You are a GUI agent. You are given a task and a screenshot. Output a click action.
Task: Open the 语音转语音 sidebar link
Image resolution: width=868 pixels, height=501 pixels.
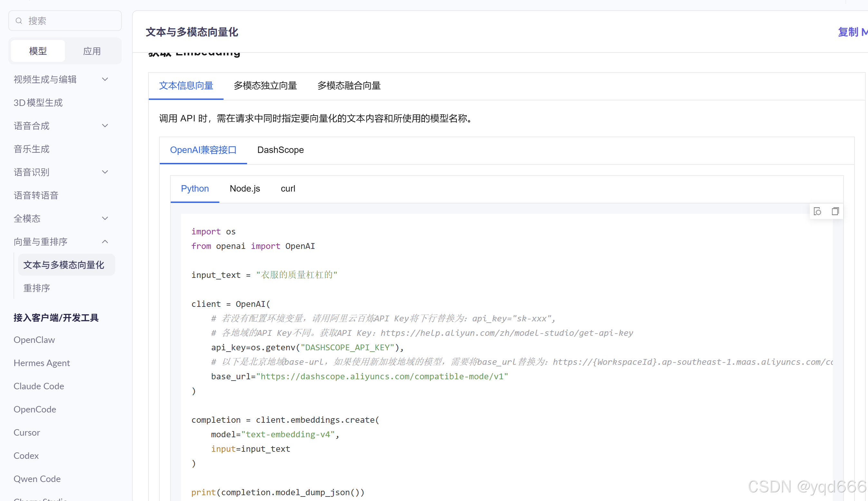pos(36,195)
